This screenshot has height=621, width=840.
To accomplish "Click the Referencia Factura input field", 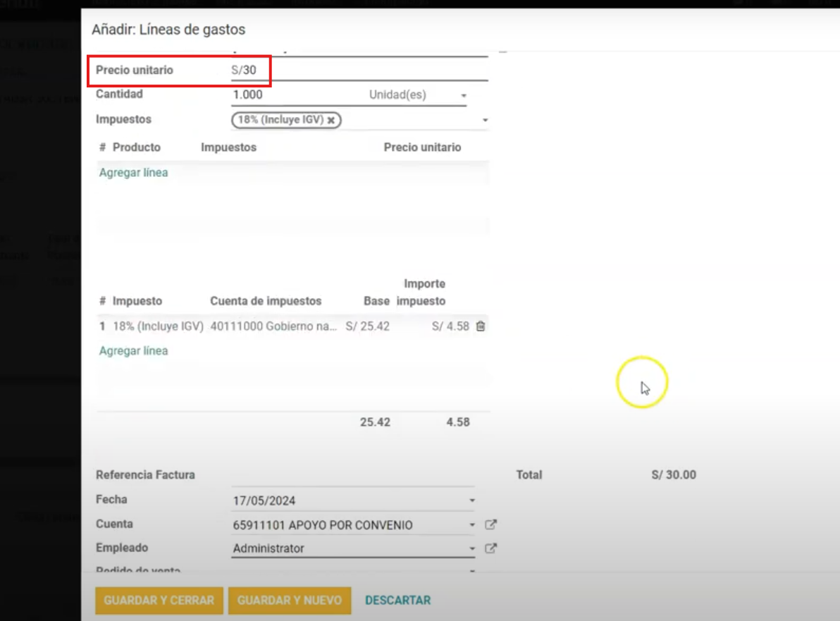I will [352, 476].
